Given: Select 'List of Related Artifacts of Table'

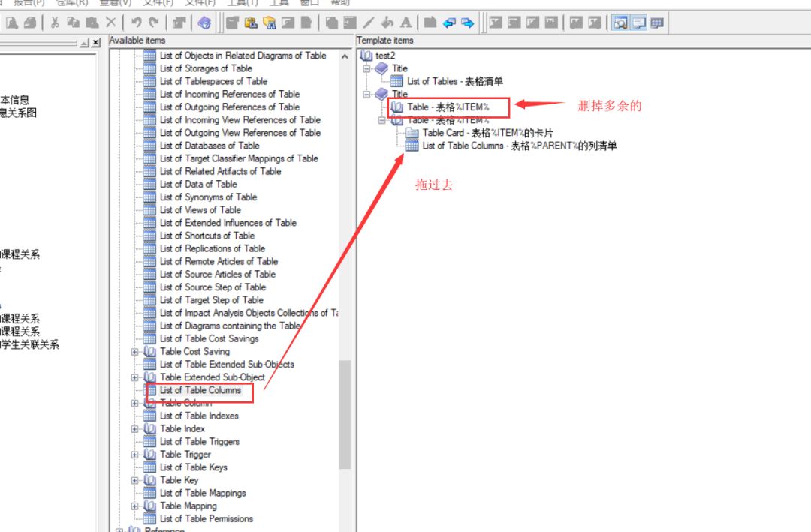Looking at the screenshot, I should tap(220, 171).
